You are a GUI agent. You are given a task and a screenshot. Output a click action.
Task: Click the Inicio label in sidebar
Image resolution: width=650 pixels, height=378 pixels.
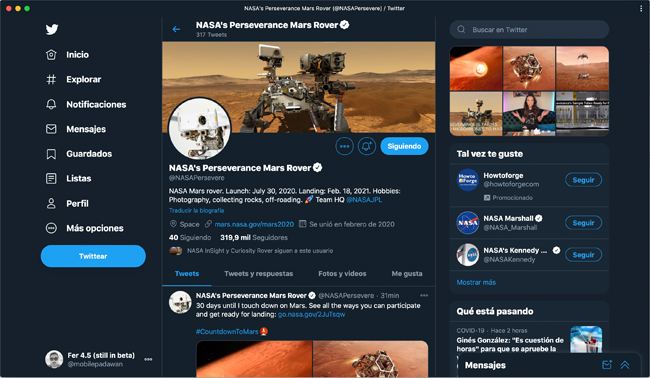(78, 55)
